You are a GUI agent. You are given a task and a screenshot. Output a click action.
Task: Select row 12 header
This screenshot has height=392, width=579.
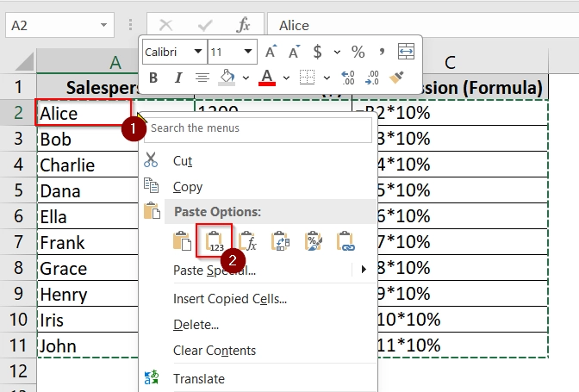pos(18,371)
